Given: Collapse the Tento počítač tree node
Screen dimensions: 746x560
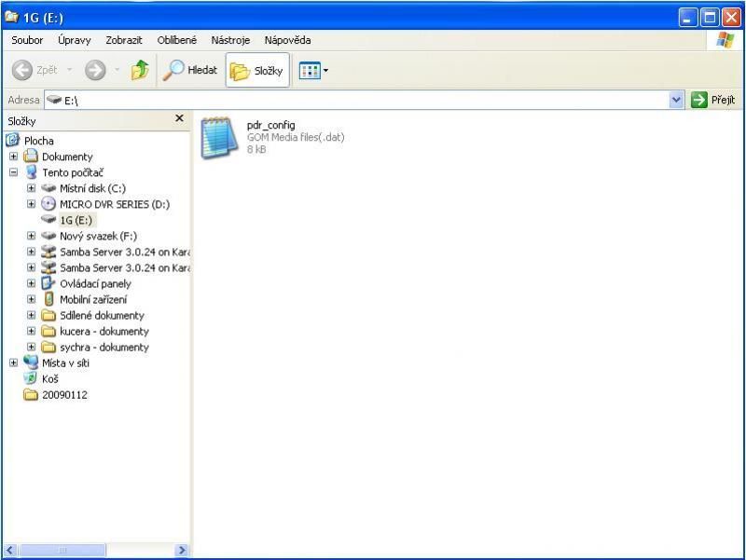Looking at the screenshot, I should click(x=14, y=172).
